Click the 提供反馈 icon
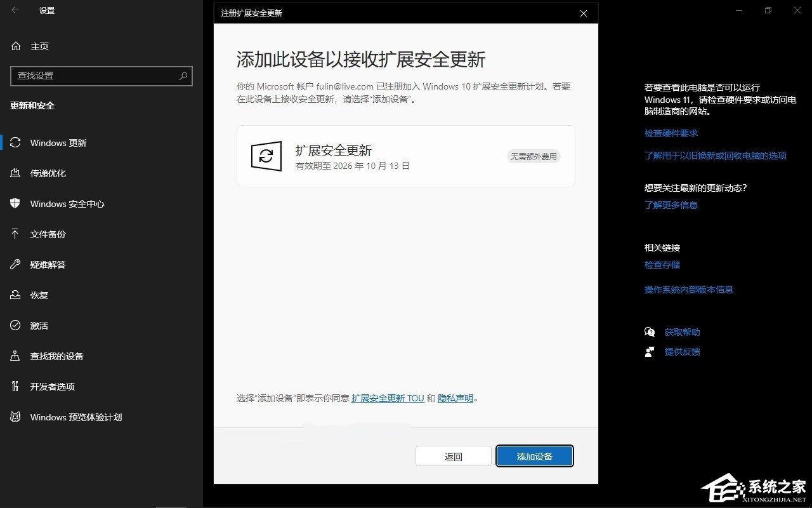The image size is (812, 508). [x=649, y=351]
